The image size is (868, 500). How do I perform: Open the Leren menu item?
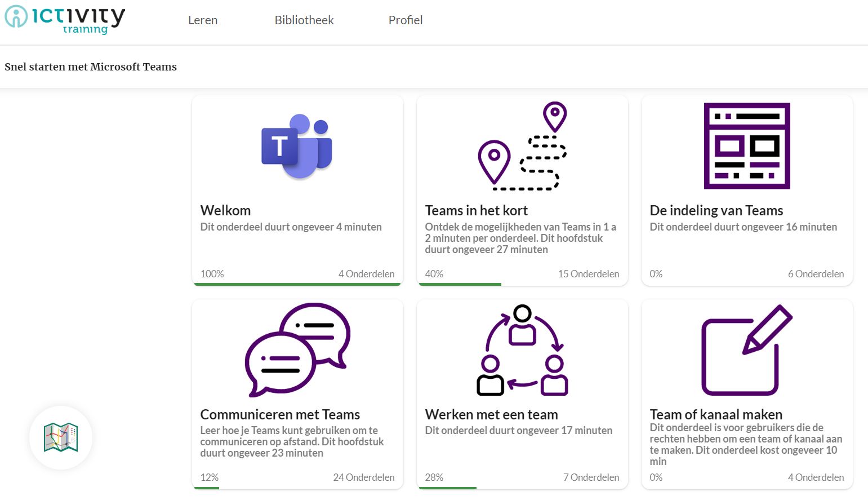[203, 20]
